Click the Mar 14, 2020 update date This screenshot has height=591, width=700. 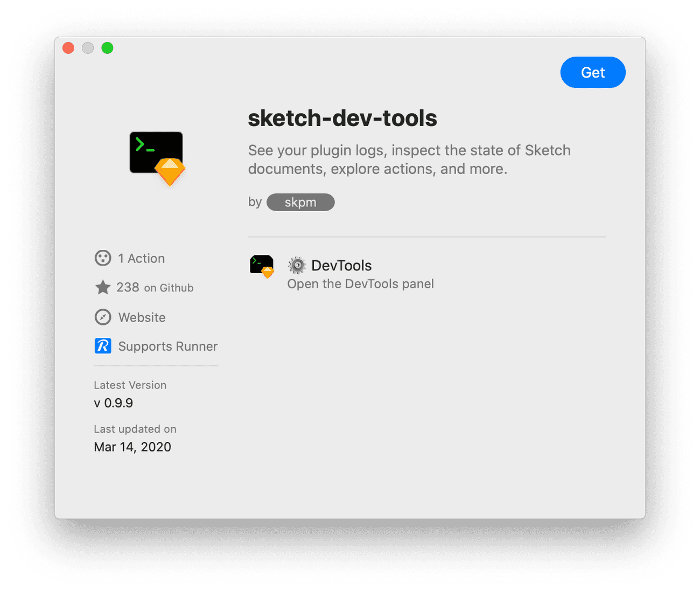(132, 447)
